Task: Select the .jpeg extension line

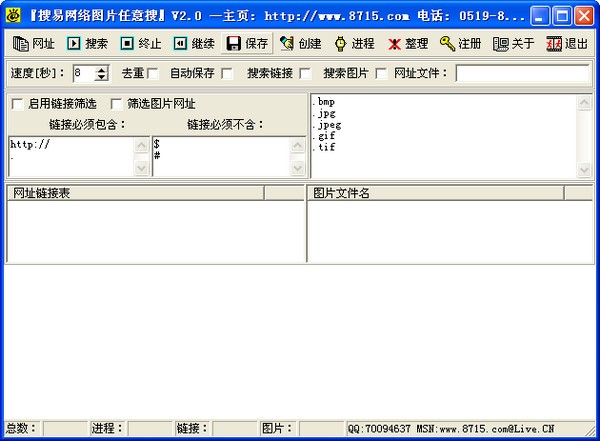Action: click(x=327, y=125)
